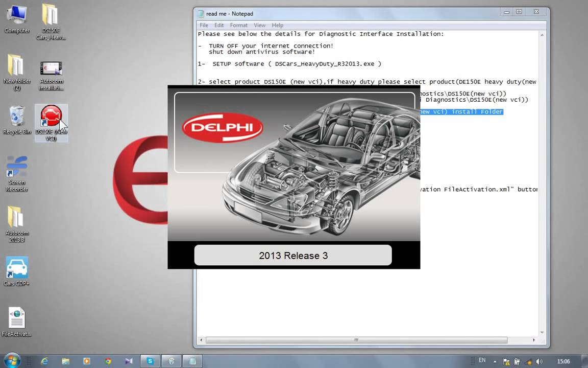Click the 'FileActivation.xml' text in Notepad
This screenshot has height=368, width=588.
(x=477, y=189)
